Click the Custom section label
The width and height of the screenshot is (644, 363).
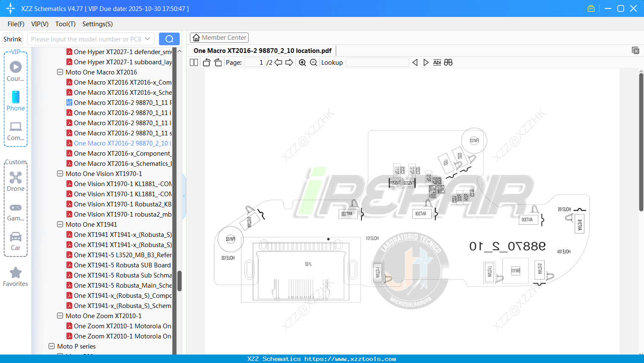tap(16, 162)
